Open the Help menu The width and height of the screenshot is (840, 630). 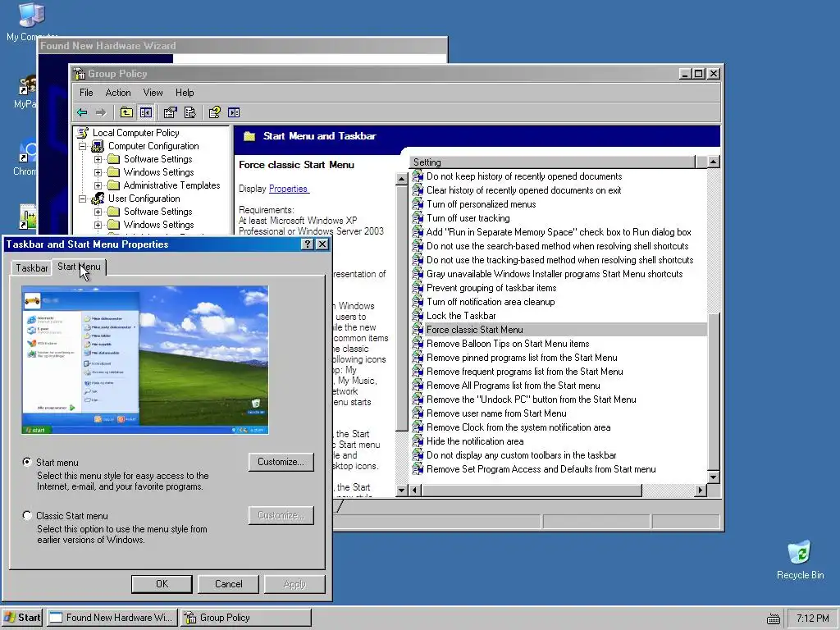(x=185, y=93)
